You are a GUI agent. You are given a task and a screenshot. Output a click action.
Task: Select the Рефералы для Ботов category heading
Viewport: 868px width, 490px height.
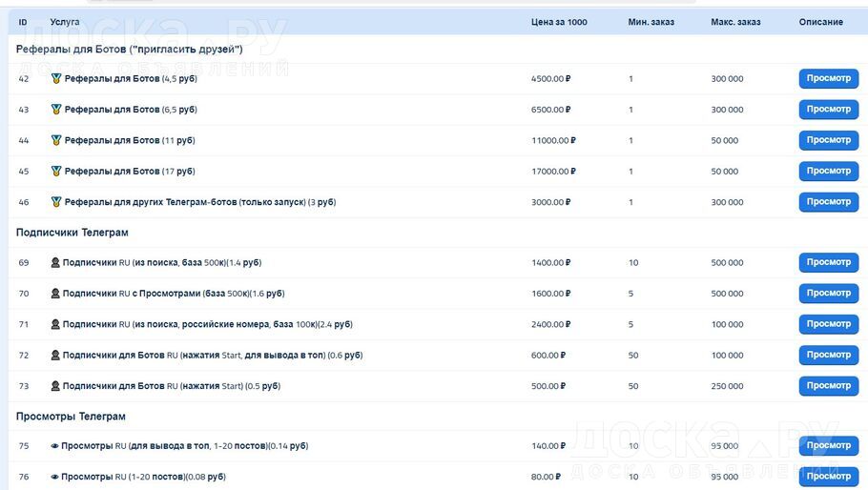coord(129,50)
